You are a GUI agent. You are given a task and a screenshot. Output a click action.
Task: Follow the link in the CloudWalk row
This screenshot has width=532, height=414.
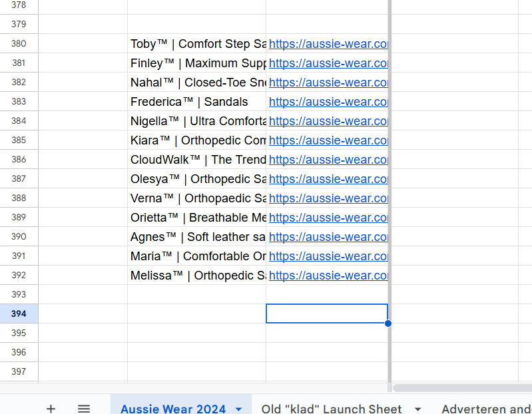pos(328,160)
